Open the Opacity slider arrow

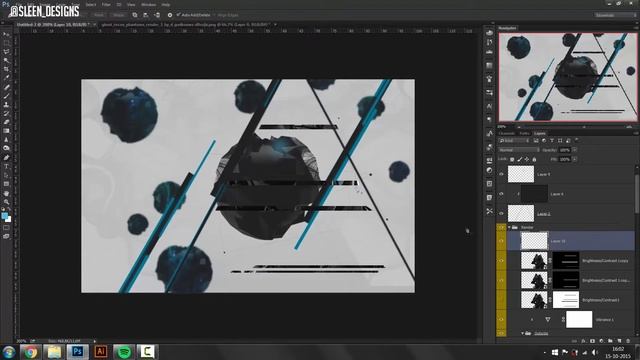574,150
